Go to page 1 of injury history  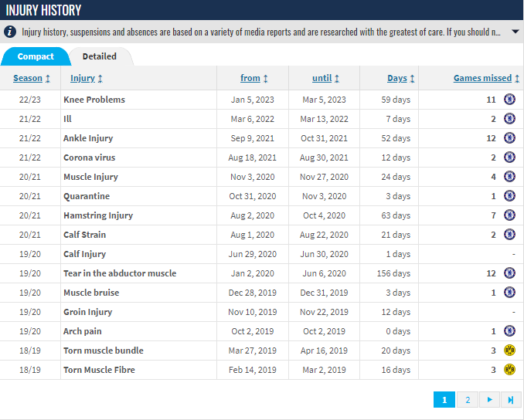444,400
